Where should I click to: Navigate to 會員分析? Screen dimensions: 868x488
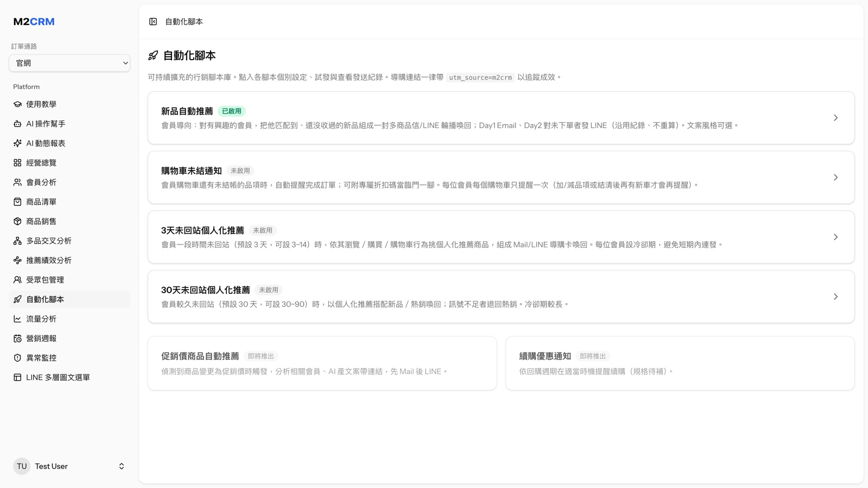[69, 182]
